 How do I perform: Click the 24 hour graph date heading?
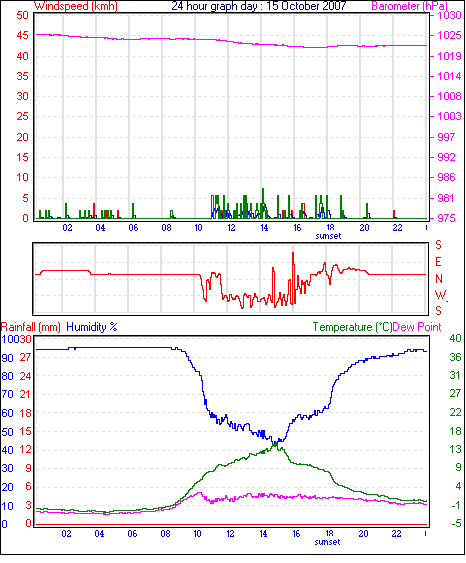259,6
